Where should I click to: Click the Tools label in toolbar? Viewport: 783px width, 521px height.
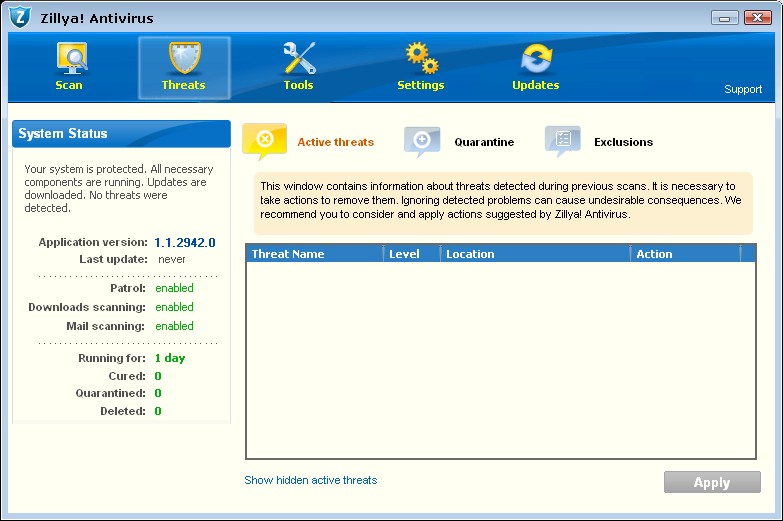[x=299, y=85]
